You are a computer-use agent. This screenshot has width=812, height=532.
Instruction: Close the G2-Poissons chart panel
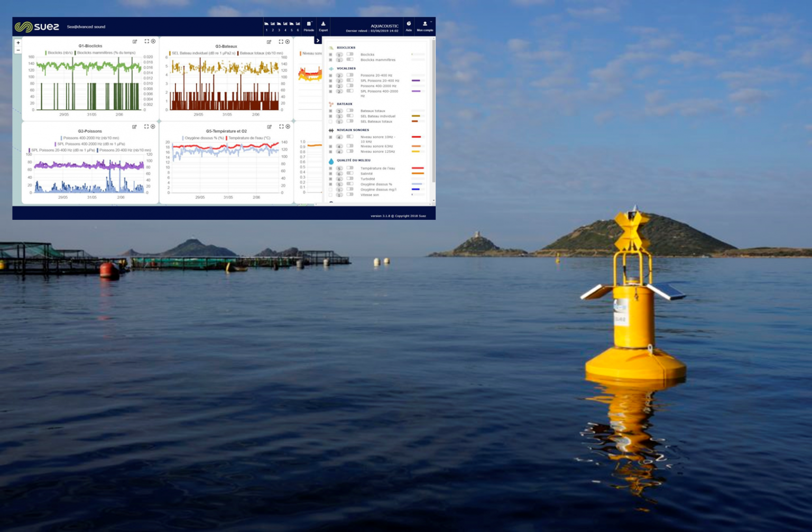[153, 127]
